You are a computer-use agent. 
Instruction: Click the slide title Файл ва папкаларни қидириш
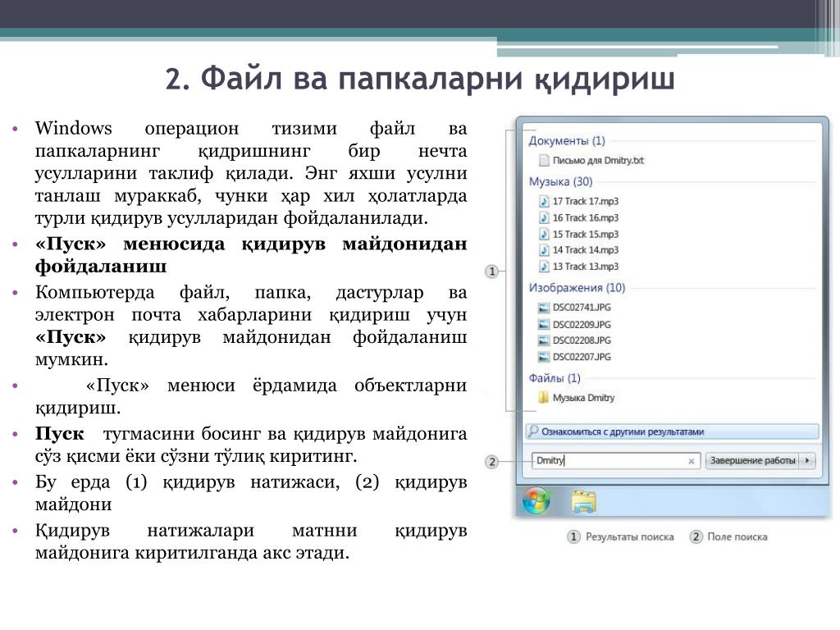(420, 78)
